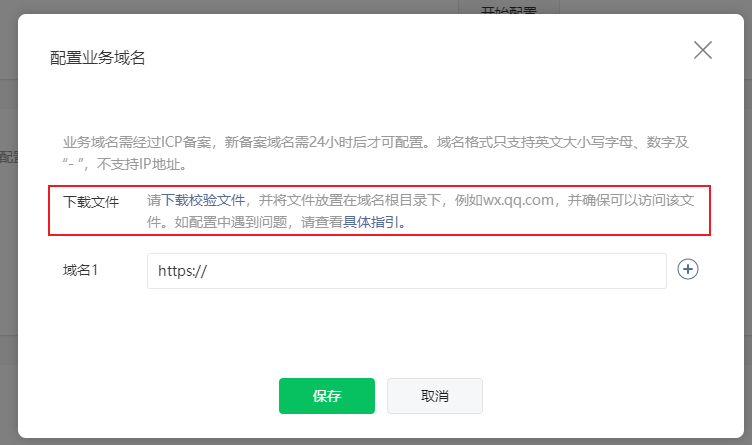
Task: Click the dimmed overlay left of the dialog
Action: point(8,250)
